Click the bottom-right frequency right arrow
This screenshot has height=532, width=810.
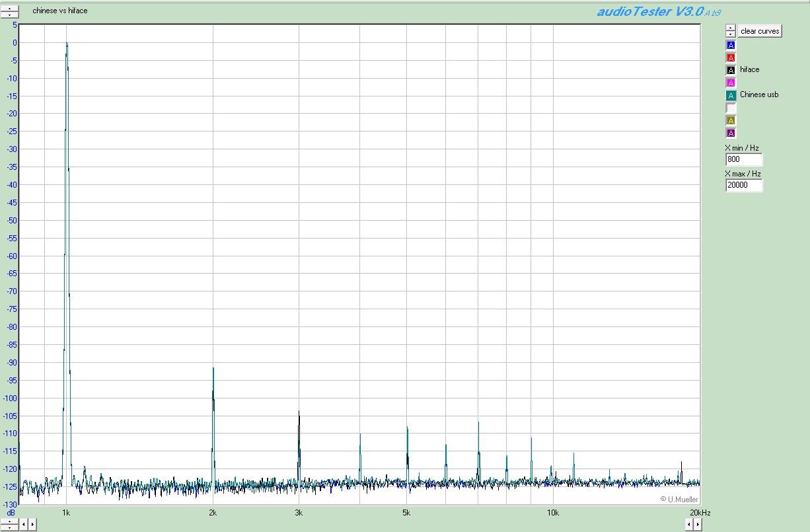[697, 525]
